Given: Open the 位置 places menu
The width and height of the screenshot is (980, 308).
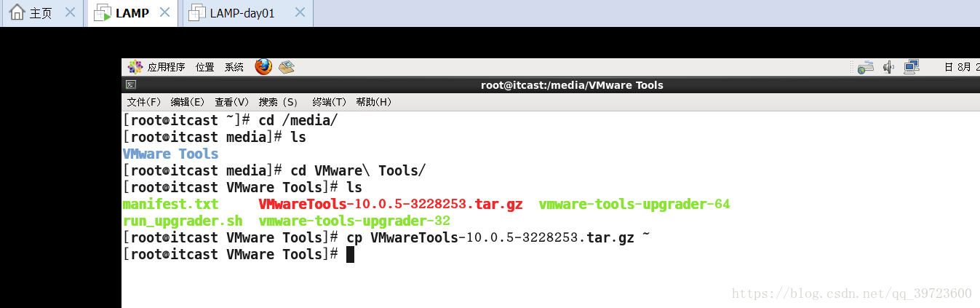Looking at the screenshot, I should pyautogui.click(x=205, y=67).
